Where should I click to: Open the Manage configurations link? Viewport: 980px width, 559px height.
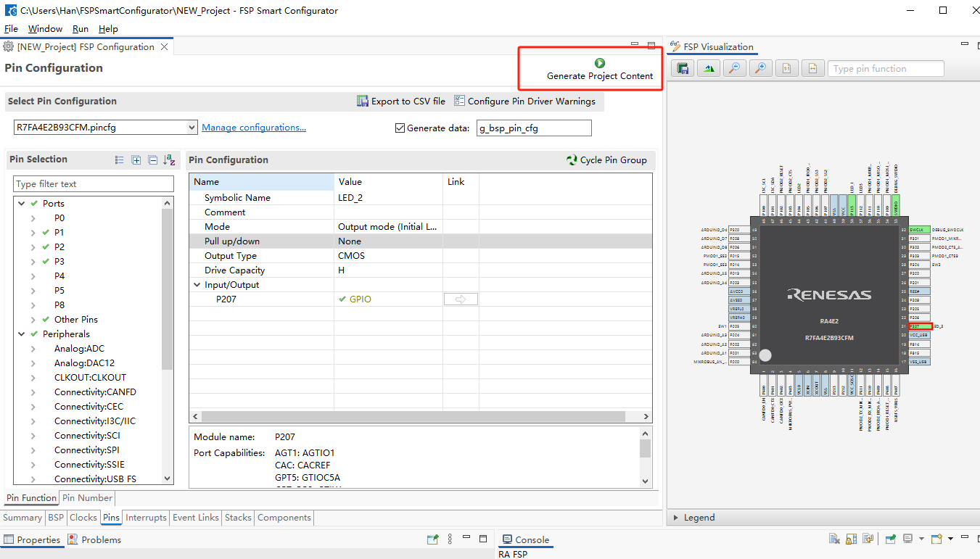pos(254,128)
